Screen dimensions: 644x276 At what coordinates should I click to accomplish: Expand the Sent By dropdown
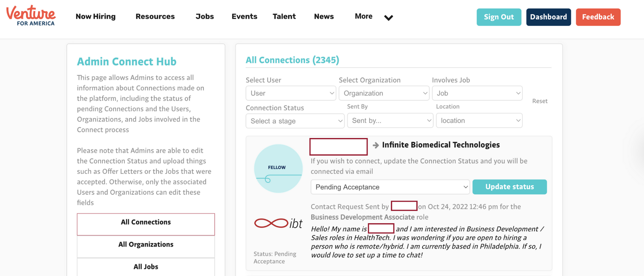pos(390,120)
